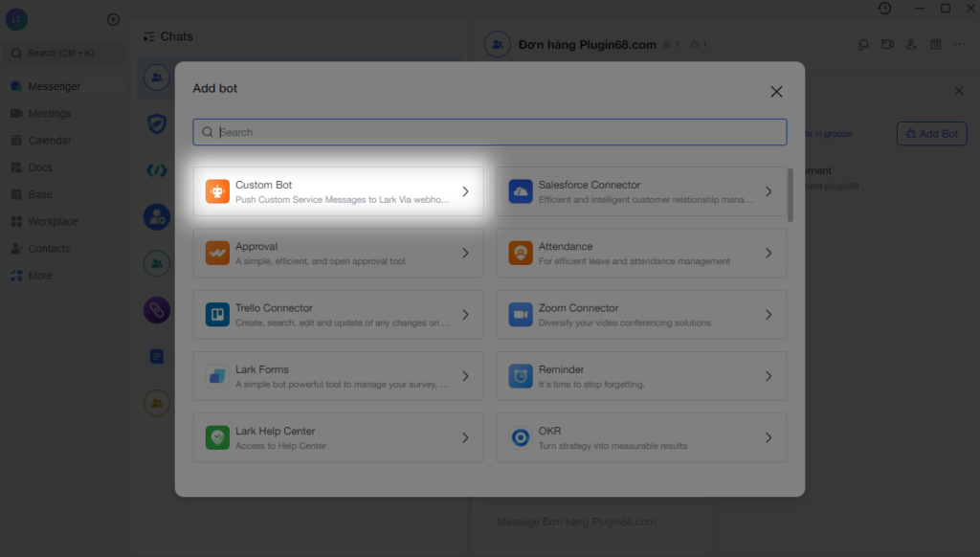This screenshot has width=980, height=557.
Task: Choose the OKR bot icon
Action: coord(520,437)
